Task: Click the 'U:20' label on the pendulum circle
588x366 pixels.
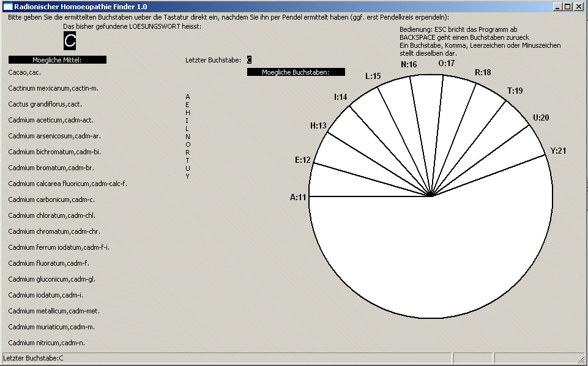Action: (x=541, y=118)
